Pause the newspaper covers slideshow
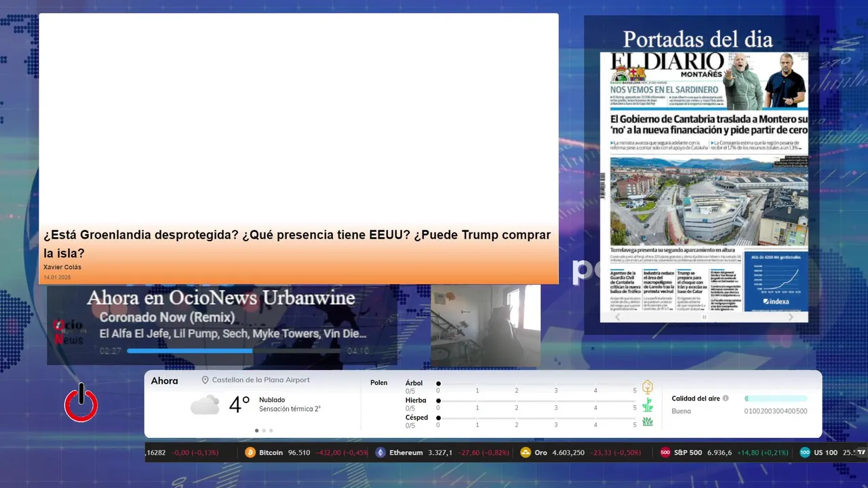 704,317
